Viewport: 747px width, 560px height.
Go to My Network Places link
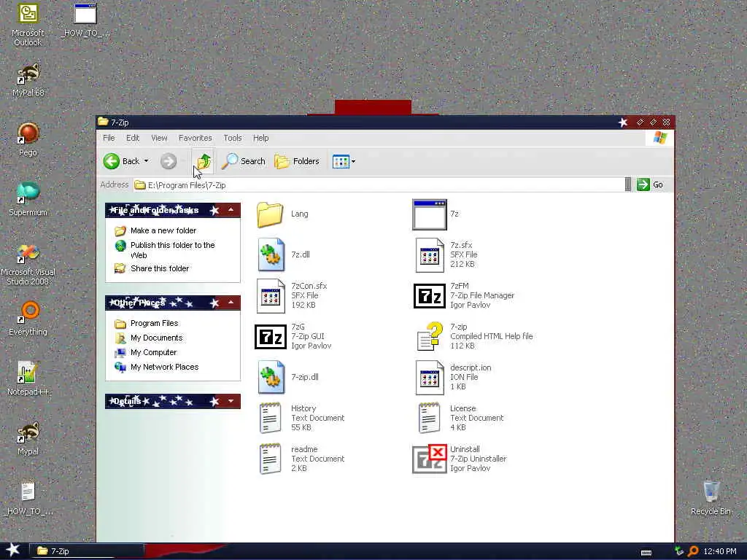(x=164, y=367)
